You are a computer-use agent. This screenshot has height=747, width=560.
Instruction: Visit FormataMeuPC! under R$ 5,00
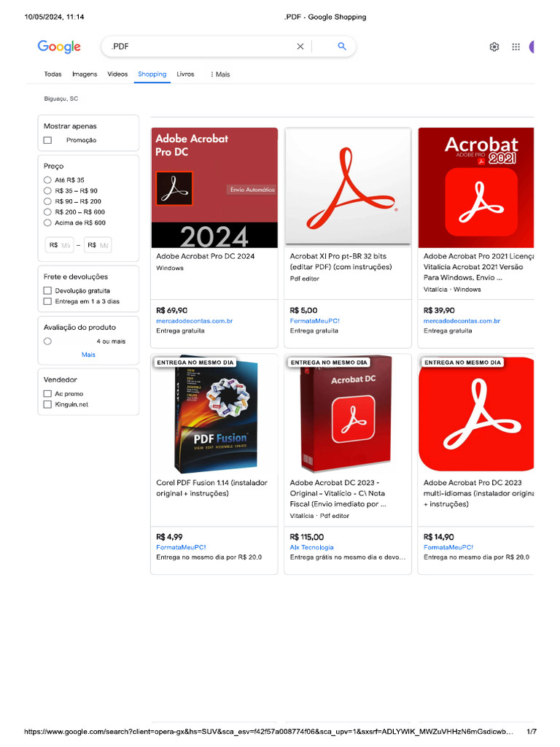315,321
